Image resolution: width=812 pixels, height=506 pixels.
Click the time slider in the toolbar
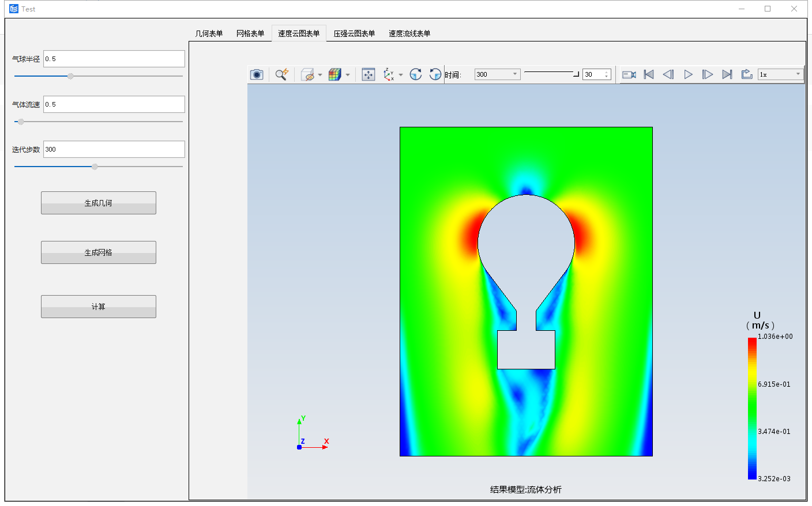coord(551,74)
